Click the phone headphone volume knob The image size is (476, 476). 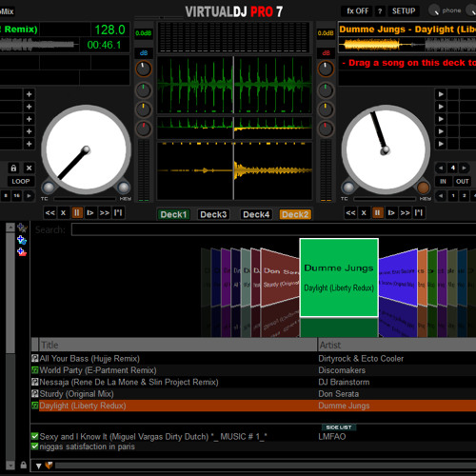pos(434,10)
